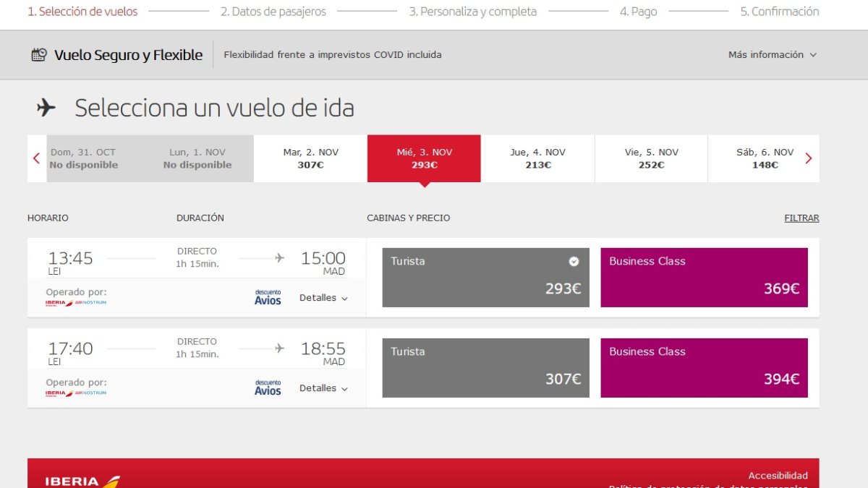Click arrival time 15:00

pyautogui.click(x=323, y=258)
